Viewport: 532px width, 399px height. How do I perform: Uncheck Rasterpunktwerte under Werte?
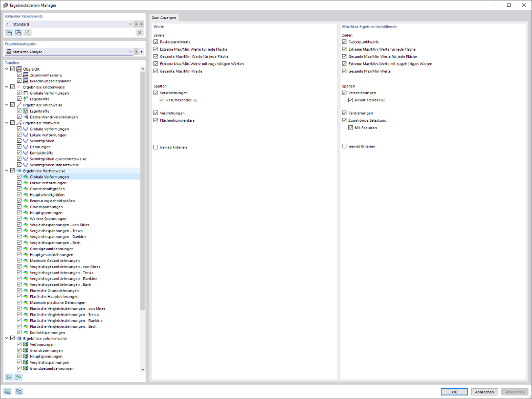tap(156, 42)
